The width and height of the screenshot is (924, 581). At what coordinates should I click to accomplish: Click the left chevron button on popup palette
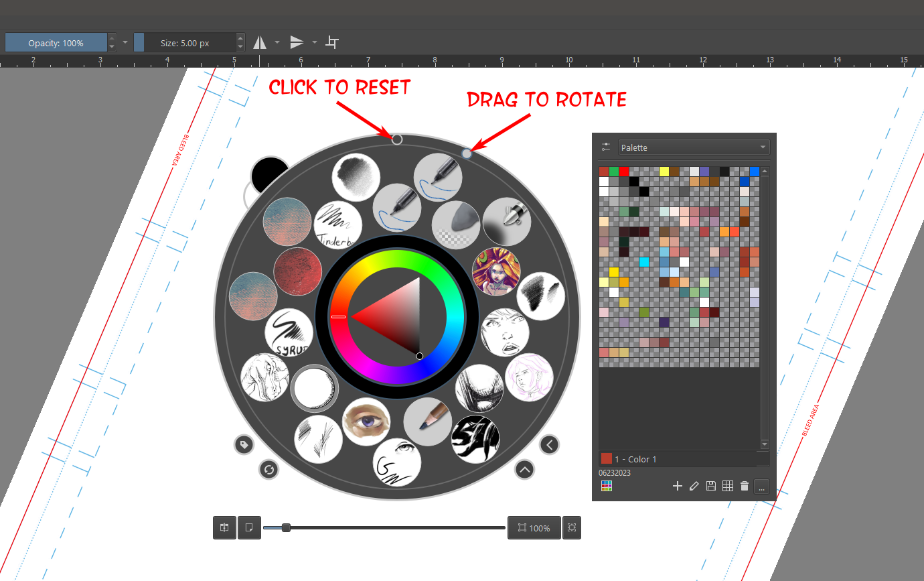point(549,444)
